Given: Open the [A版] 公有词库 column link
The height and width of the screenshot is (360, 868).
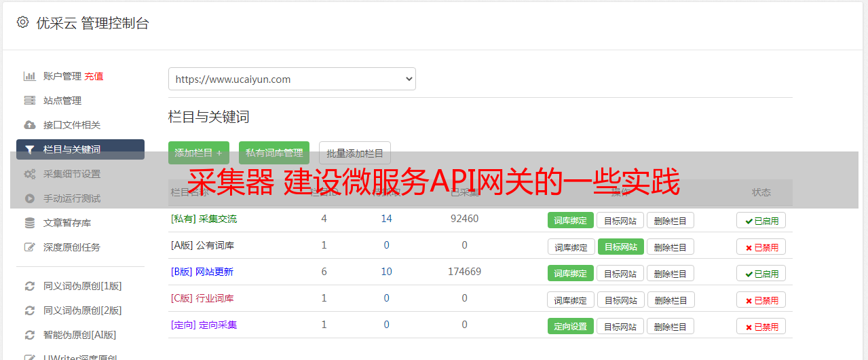Looking at the screenshot, I should pos(202,245).
